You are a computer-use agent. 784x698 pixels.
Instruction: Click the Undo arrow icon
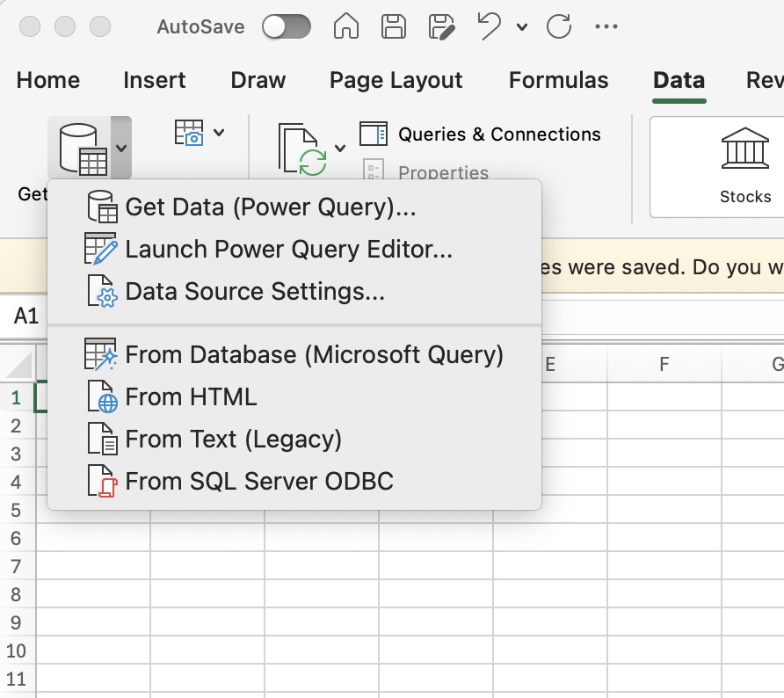tap(489, 26)
